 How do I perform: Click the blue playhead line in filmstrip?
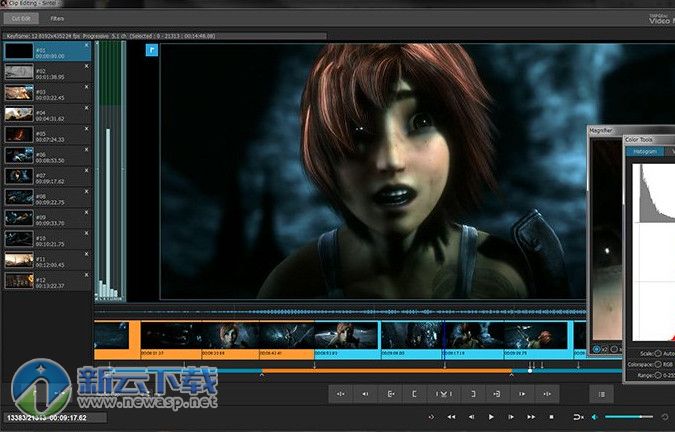[444, 340]
